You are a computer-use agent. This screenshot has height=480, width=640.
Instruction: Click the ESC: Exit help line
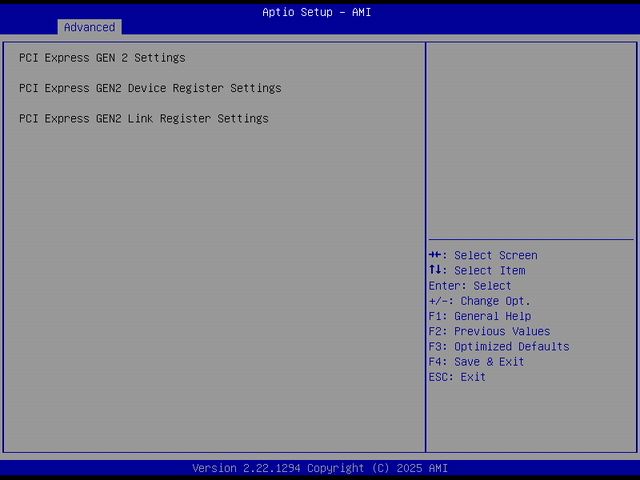457,377
